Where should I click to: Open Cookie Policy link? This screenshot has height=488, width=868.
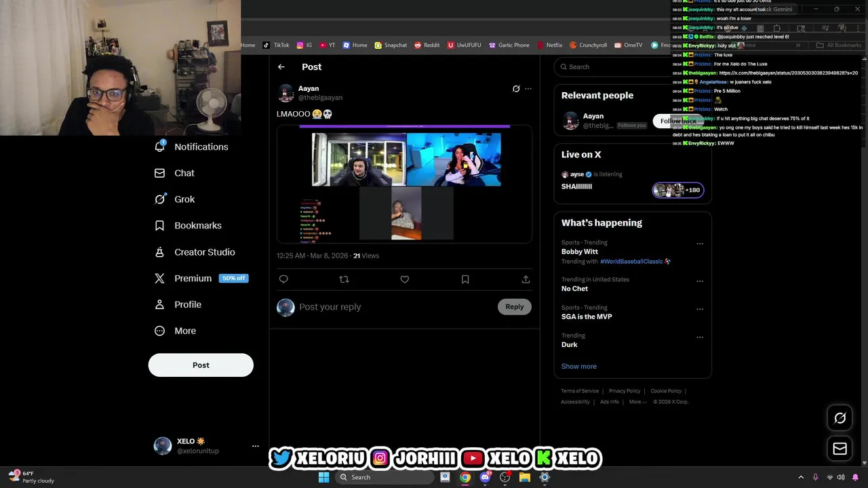(666, 391)
